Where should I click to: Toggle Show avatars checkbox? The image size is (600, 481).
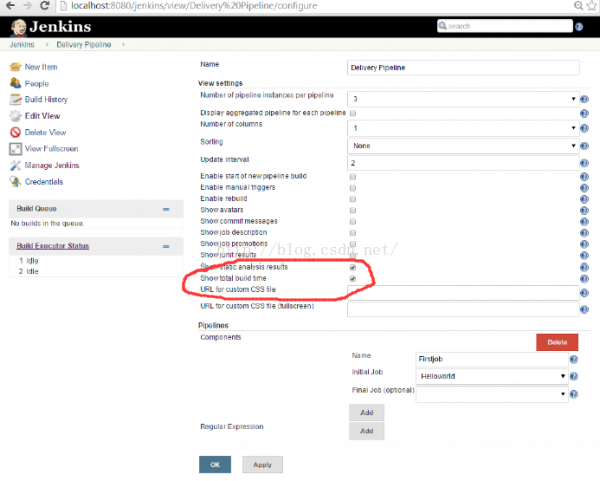point(353,210)
